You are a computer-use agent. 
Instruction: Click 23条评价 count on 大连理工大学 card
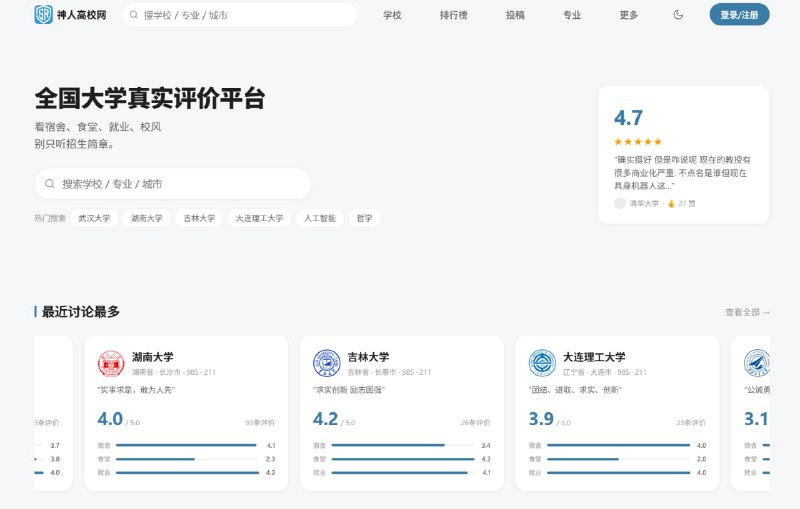pos(691,422)
